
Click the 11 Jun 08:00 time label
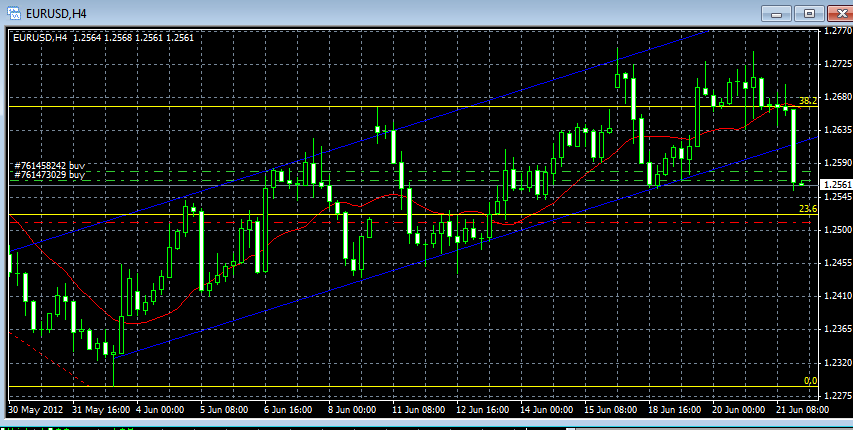click(x=421, y=409)
